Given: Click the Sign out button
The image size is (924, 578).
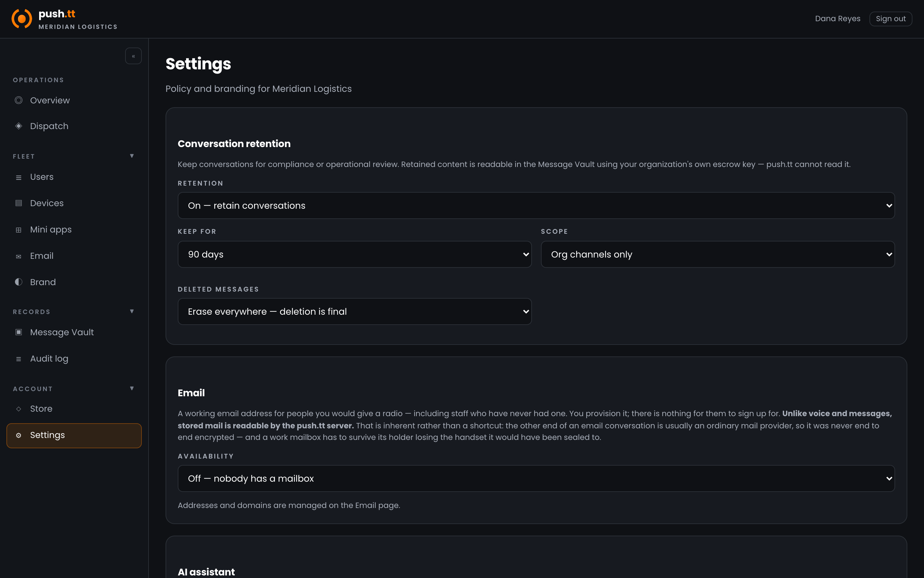Looking at the screenshot, I should 890,19.
